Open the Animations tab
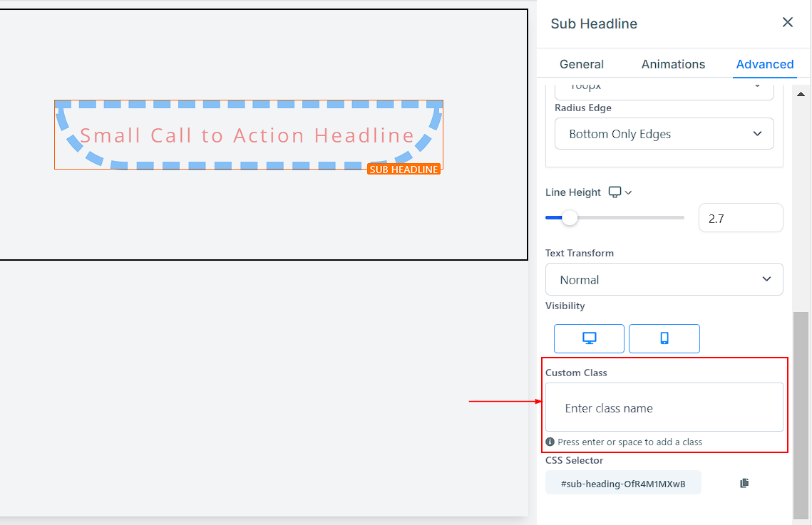812x525 pixels. [x=673, y=64]
